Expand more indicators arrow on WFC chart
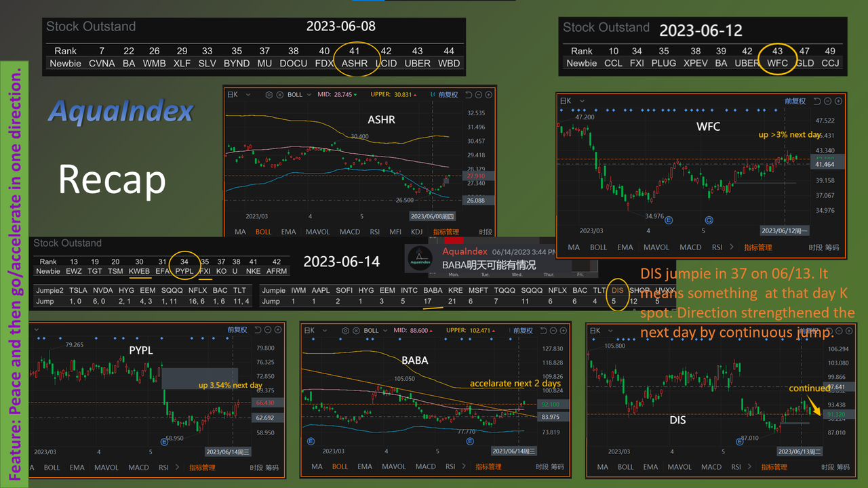868x488 pixels. point(733,247)
